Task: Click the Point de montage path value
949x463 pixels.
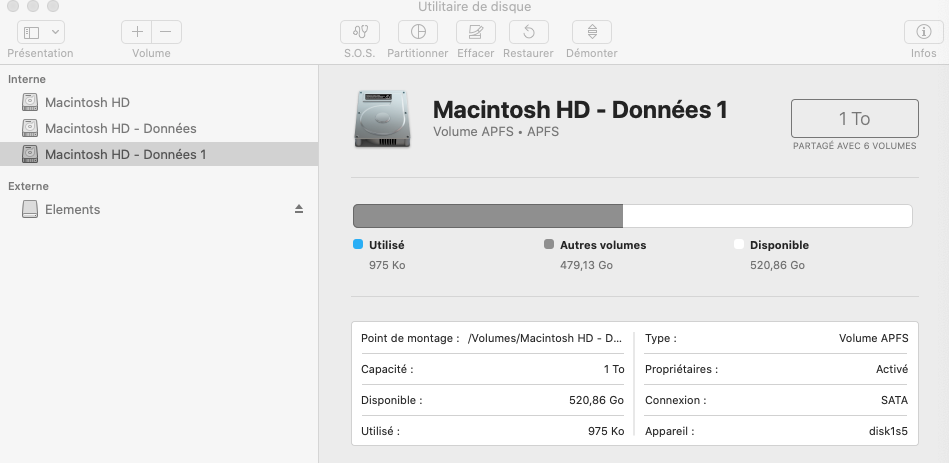Action: 545,338
